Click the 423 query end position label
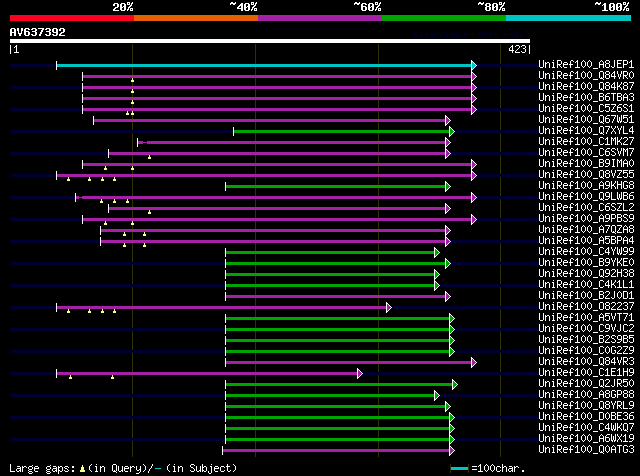This screenshot has height=476, width=640. 518,49
